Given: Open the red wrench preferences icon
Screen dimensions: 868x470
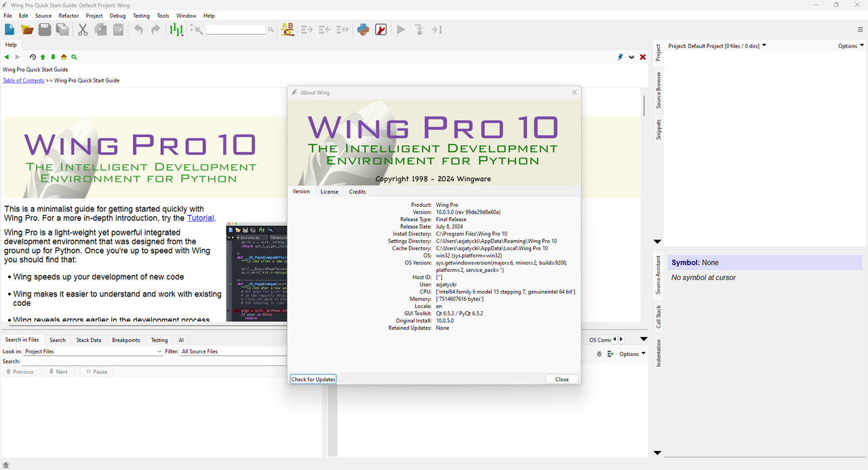Looking at the screenshot, I should pyautogui.click(x=381, y=29).
